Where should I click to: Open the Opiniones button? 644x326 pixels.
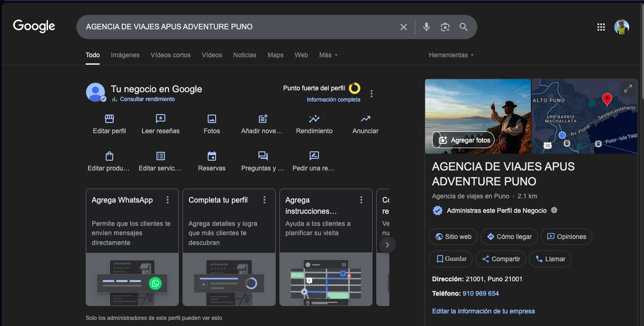tap(567, 237)
